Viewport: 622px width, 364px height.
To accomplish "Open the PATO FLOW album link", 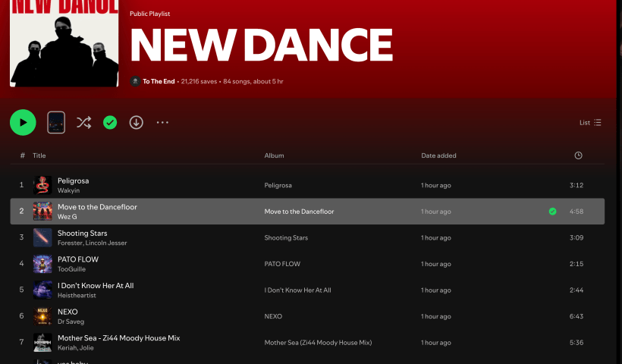I will 282,264.
